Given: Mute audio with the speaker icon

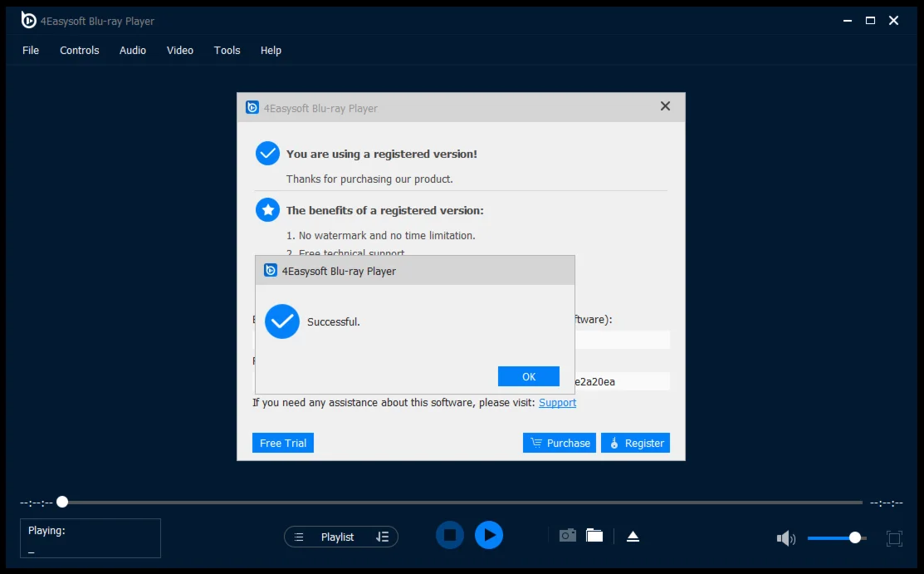Looking at the screenshot, I should [x=785, y=539].
